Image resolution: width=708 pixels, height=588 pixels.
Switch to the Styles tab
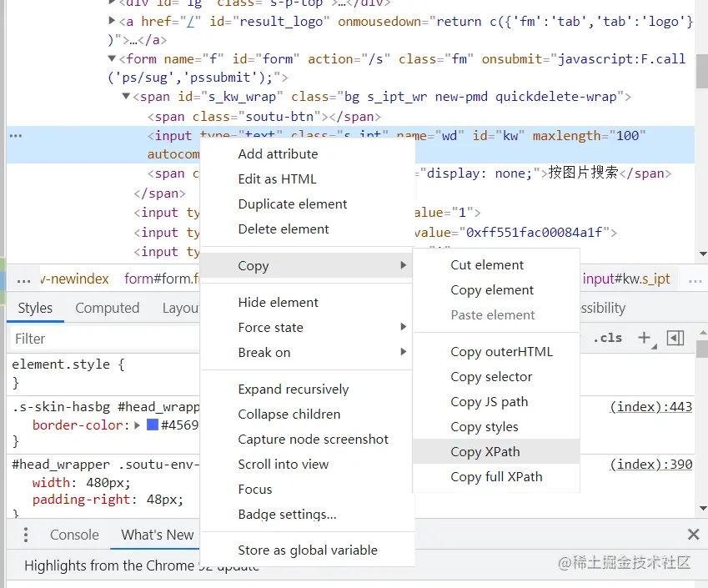35,308
